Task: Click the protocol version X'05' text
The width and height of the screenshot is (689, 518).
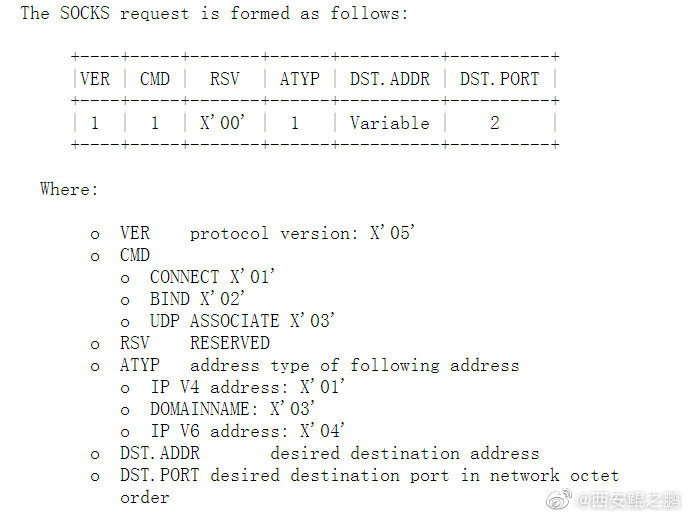Action: 302,233
